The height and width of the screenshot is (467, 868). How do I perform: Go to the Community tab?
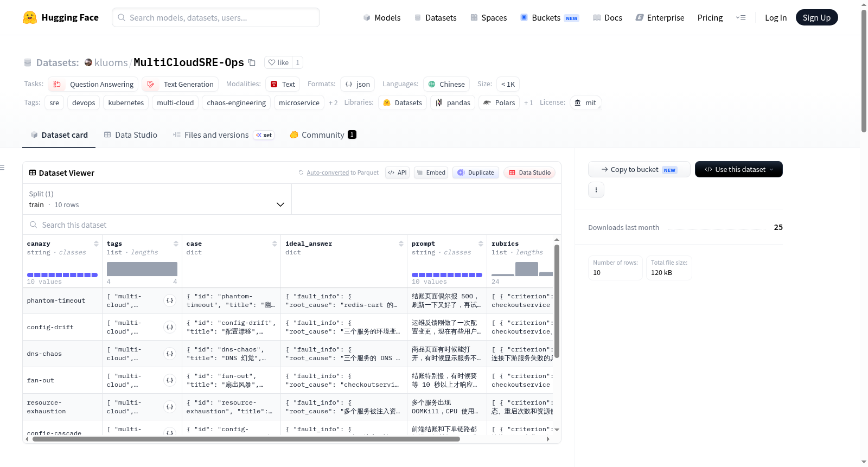323,135
